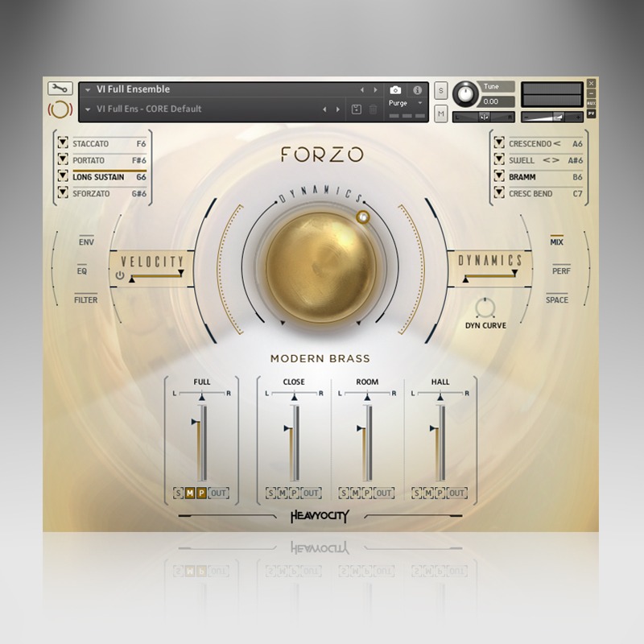This screenshot has height=644, width=644.
Task: Expand the CORE Default preset dropdown
Action: (x=87, y=109)
